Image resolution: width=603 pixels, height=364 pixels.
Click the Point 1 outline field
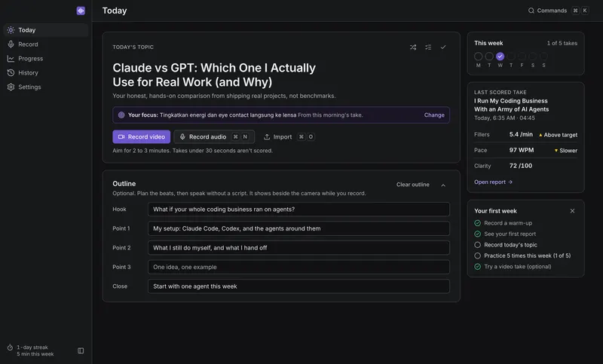tap(298, 228)
